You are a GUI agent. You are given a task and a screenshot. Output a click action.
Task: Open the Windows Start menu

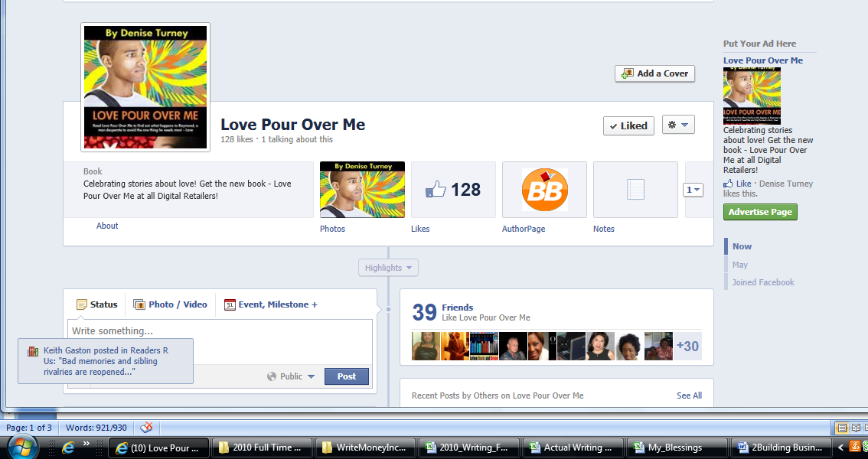pyautogui.click(x=22, y=447)
